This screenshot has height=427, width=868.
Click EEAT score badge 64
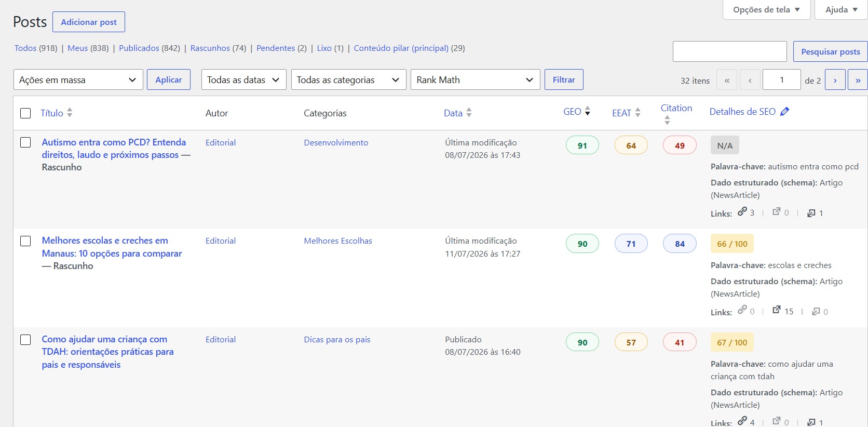click(631, 145)
